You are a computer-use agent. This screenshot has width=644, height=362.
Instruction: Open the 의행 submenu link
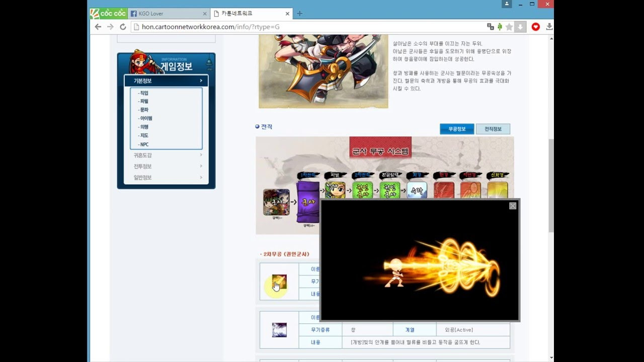pos(143,127)
